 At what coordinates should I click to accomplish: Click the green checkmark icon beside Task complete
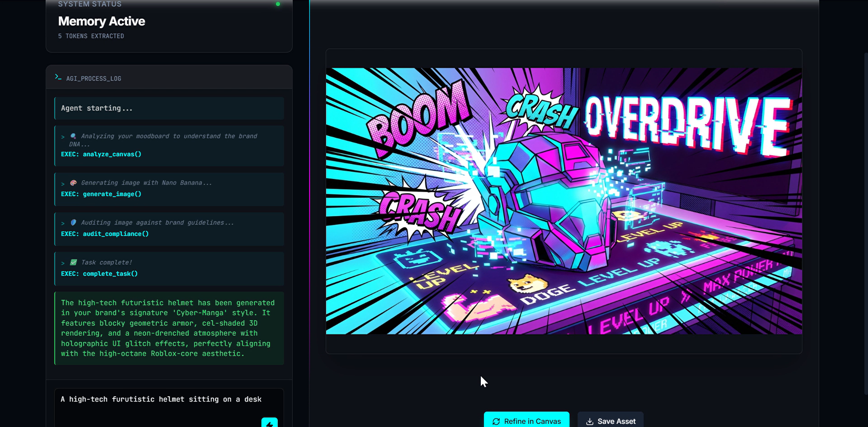73,262
